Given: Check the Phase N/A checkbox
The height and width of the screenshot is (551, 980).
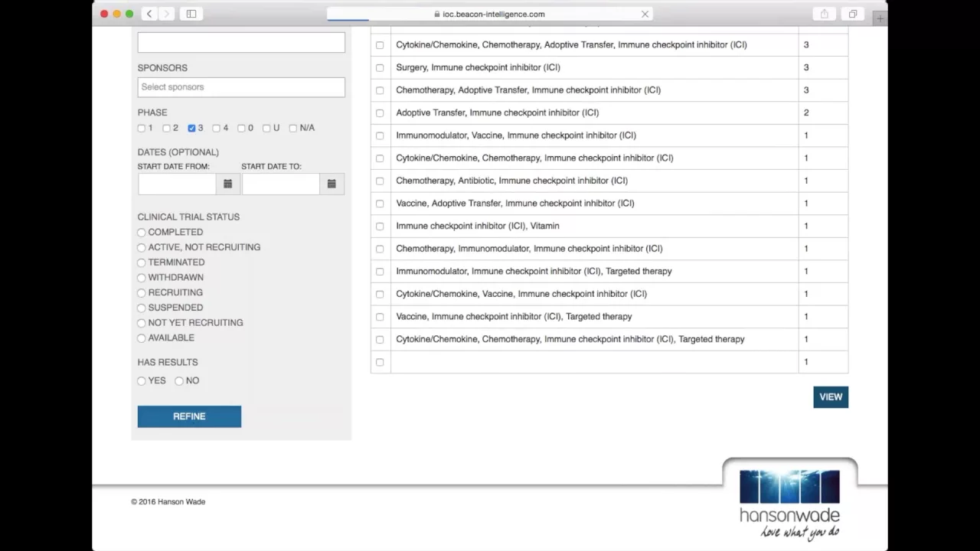Looking at the screenshot, I should (293, 129).
